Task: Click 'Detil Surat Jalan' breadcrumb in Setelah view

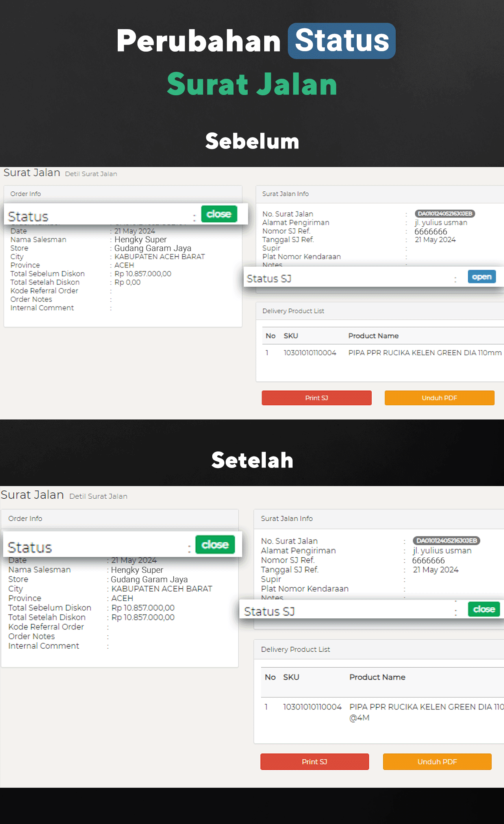Action: pos(98,496)
